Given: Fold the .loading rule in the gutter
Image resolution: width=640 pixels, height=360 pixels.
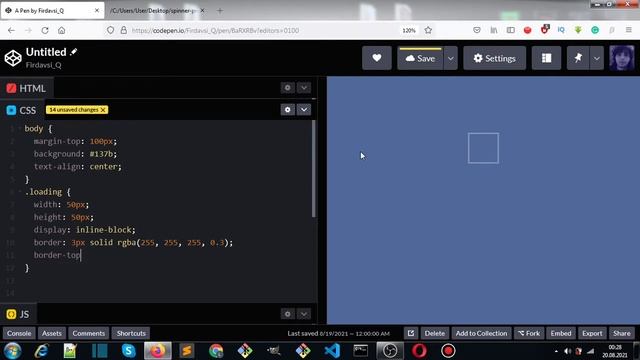Looking at the screenshot, I should click(x=20, y=192).
